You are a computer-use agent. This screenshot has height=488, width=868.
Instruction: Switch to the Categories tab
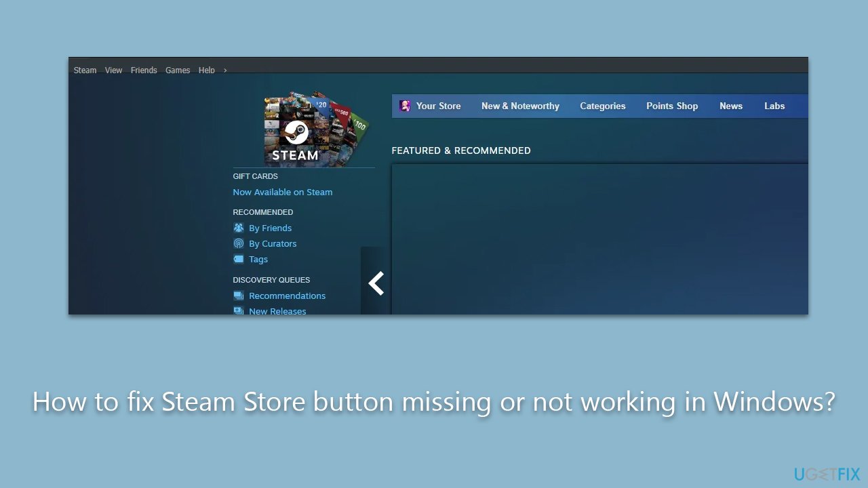(602, 106)
